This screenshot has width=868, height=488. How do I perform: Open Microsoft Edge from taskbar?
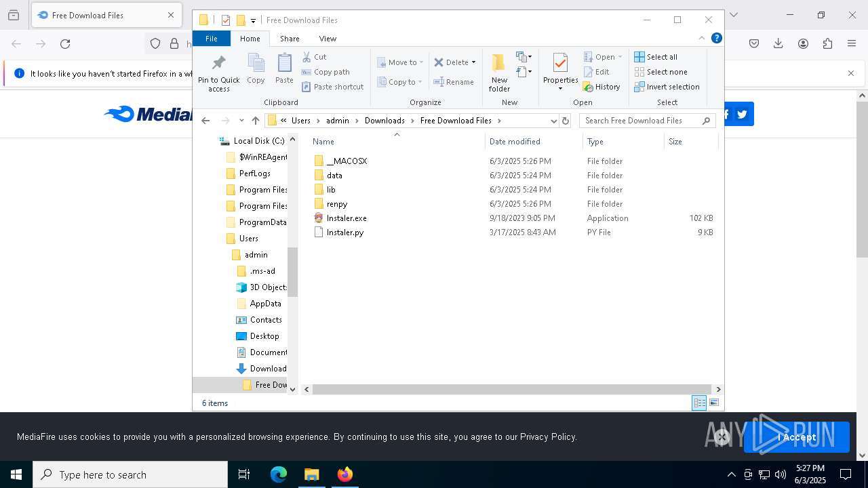[279, 474]
